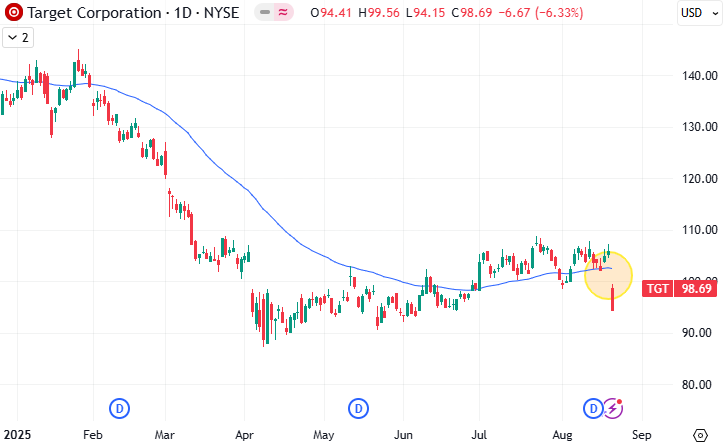Open the Target Corporation 1D NYSE symbol title
723x444 pixels.
pos(133,13)
